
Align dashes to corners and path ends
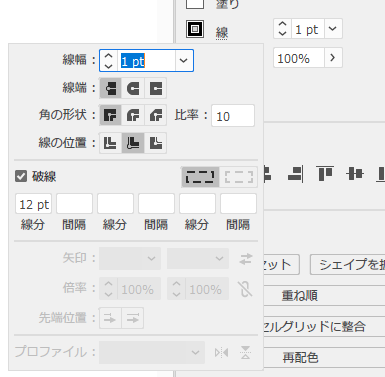pos(239,177)
